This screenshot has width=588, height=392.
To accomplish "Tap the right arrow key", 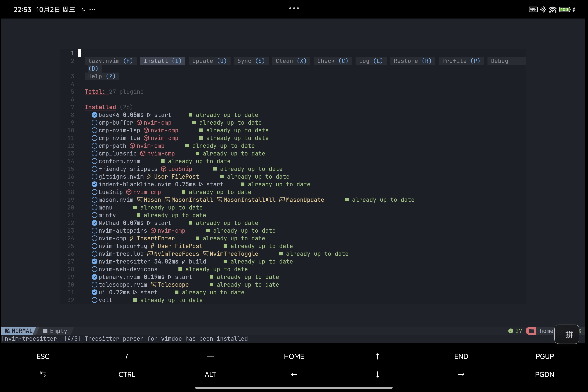I will [461, 374].
